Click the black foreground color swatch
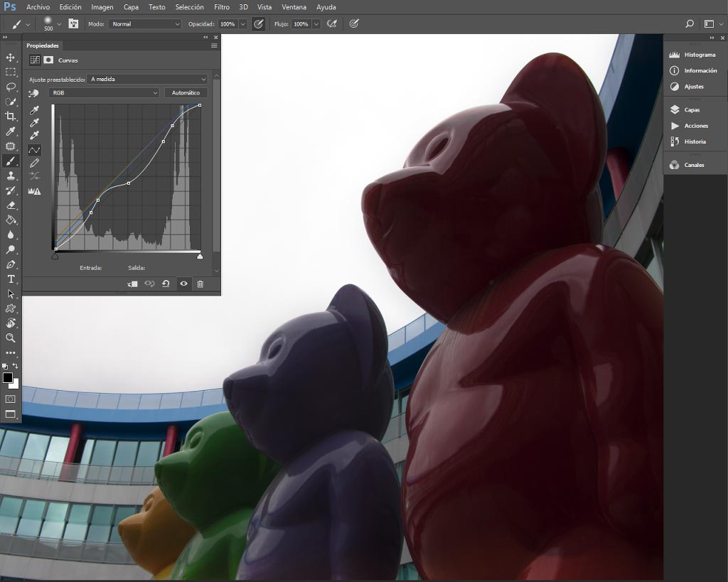 coord(7,378)
